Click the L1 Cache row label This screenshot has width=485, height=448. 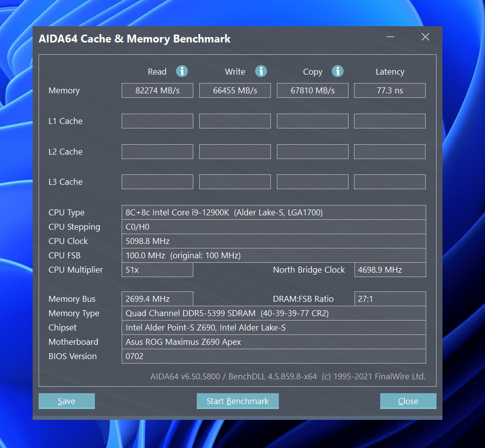click(66, 121)
